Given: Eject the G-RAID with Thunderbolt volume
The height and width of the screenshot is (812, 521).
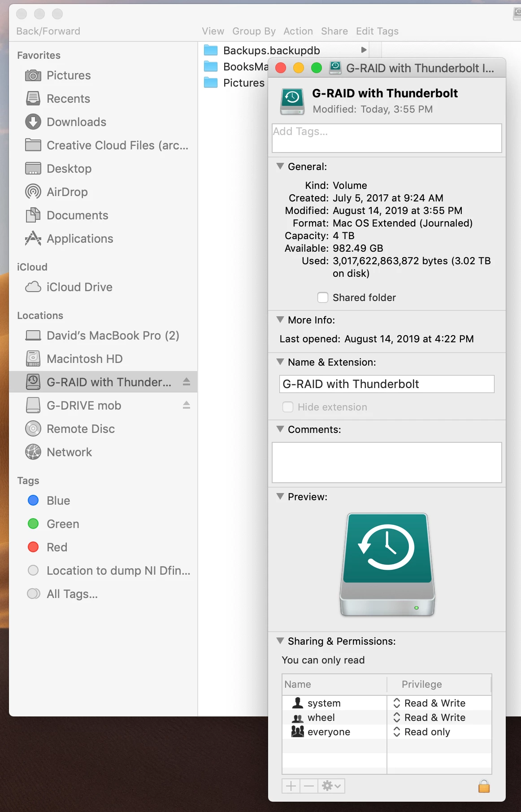Looking at the screenshot, I should 187,382.
